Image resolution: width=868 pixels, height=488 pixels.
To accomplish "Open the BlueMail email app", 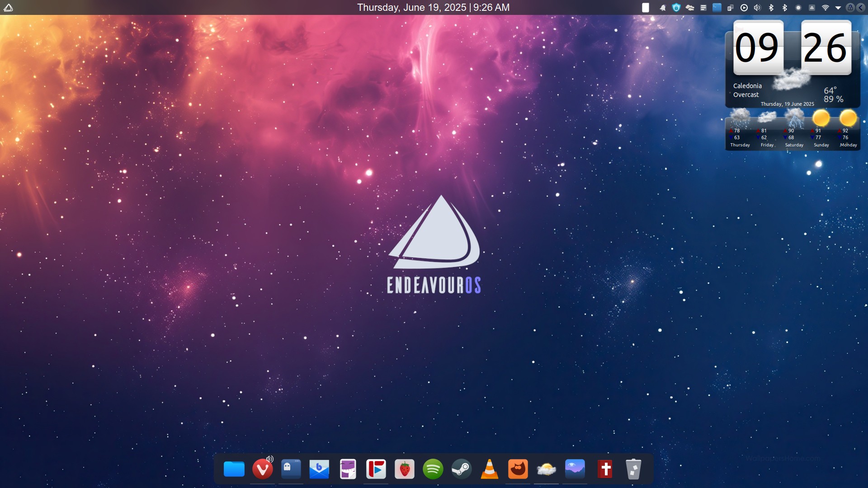I will point(319,469).
